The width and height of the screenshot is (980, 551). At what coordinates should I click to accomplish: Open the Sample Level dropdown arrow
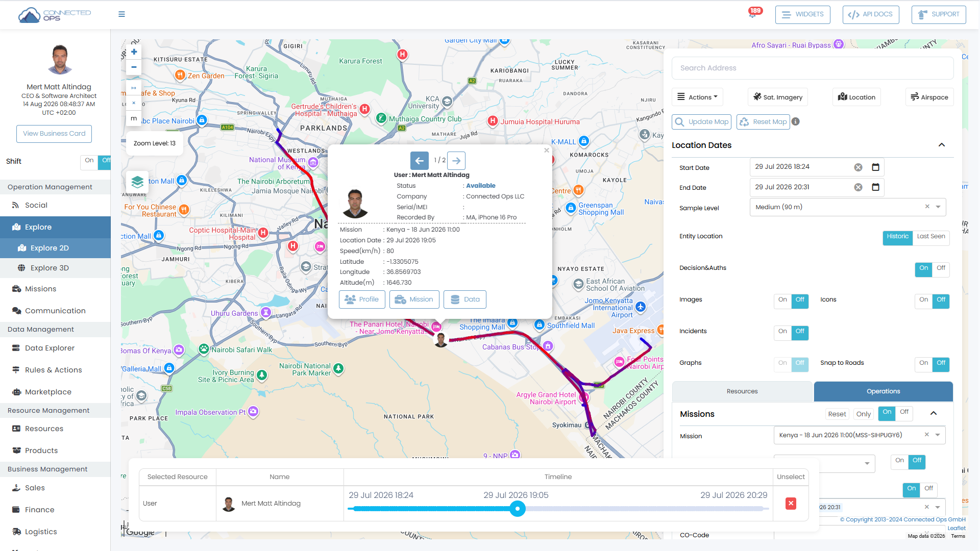click(938, 207)
